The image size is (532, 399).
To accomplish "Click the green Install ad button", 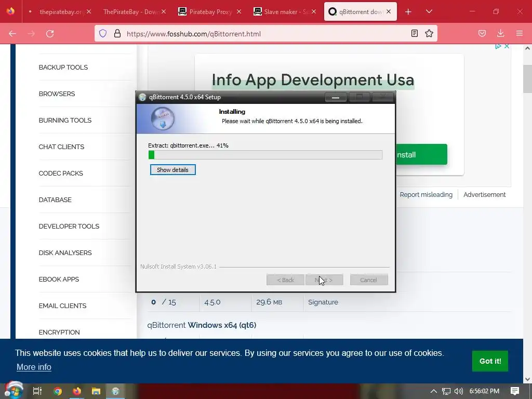I will pos(421,154).
